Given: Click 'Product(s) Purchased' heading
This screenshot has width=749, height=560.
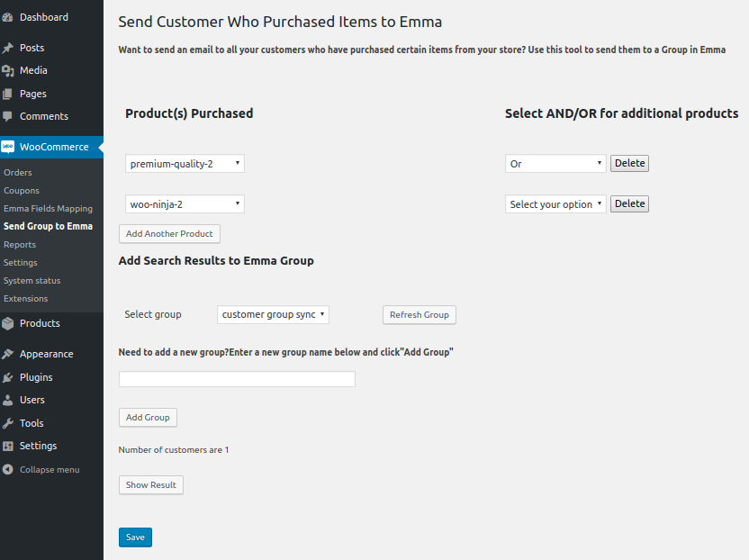Looking at the screenshot, I should 189,113.
